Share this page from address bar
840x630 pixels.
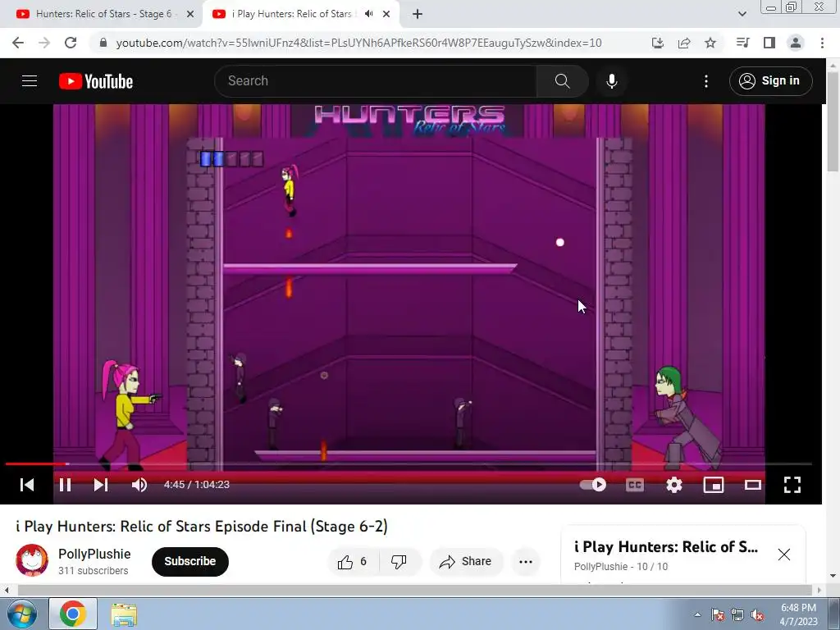684,43
